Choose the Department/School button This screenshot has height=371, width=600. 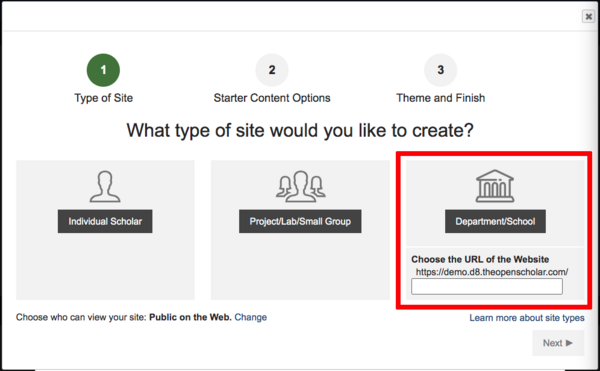click(495, 221)
